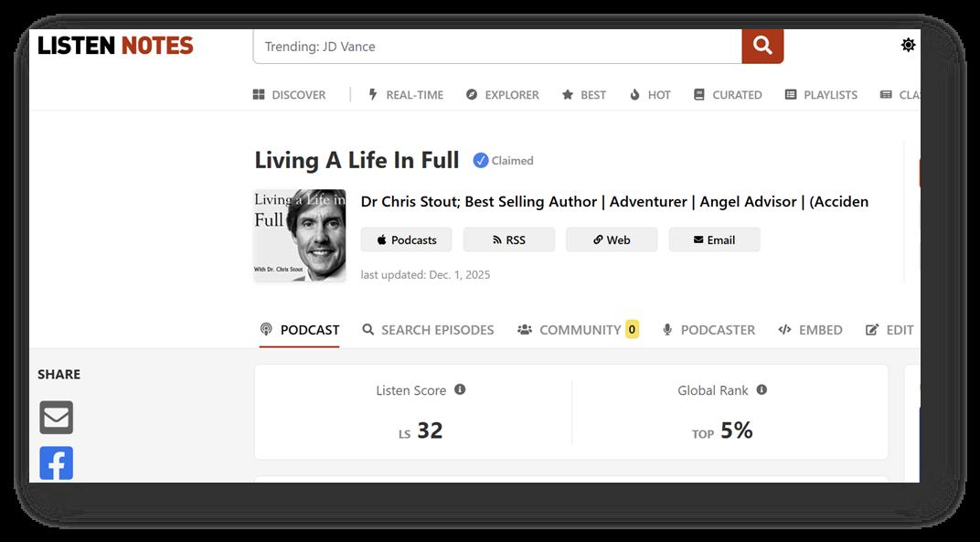980x542 pixels.
Task: Click the red magnifier search button
Action: pyautogui.click(x=762, y=47)
